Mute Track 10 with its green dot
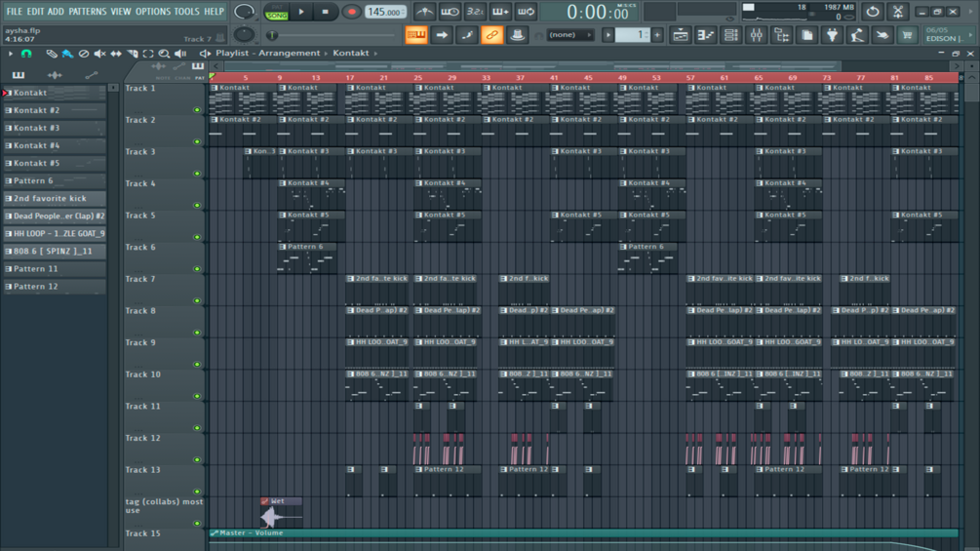 (x=197, y=396)
